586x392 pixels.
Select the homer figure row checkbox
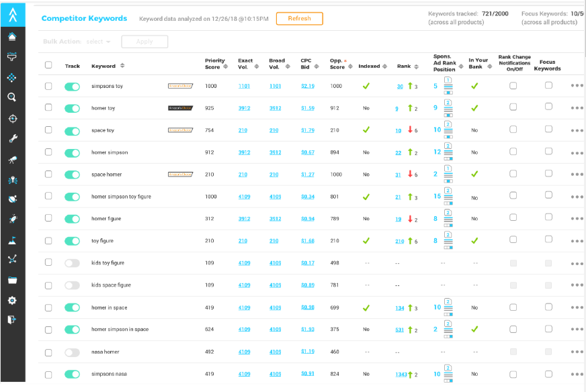click(48, 217)
